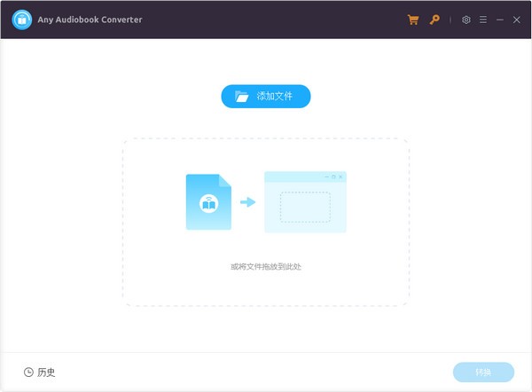
Task: Minimize the converter window
Action: click(x=500, y=20)
